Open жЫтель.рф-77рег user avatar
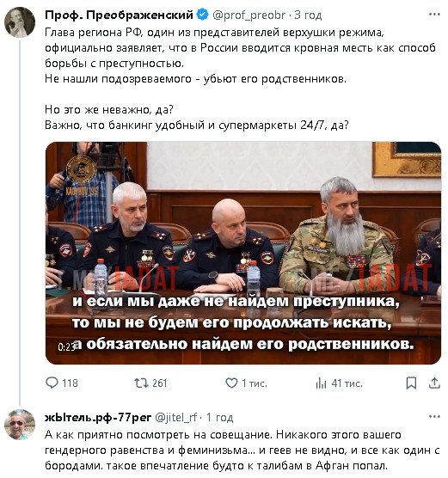The image size is (448, 478). coord(20,425)
